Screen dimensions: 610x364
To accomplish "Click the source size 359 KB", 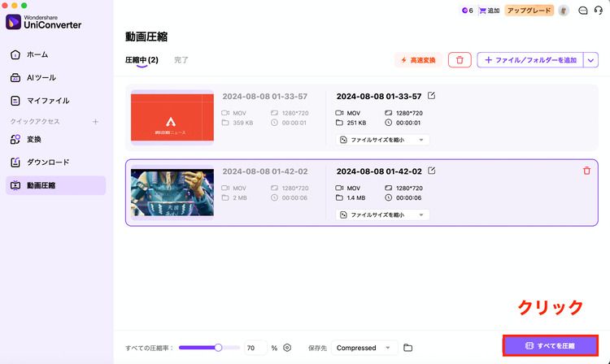I will [242, 123].
